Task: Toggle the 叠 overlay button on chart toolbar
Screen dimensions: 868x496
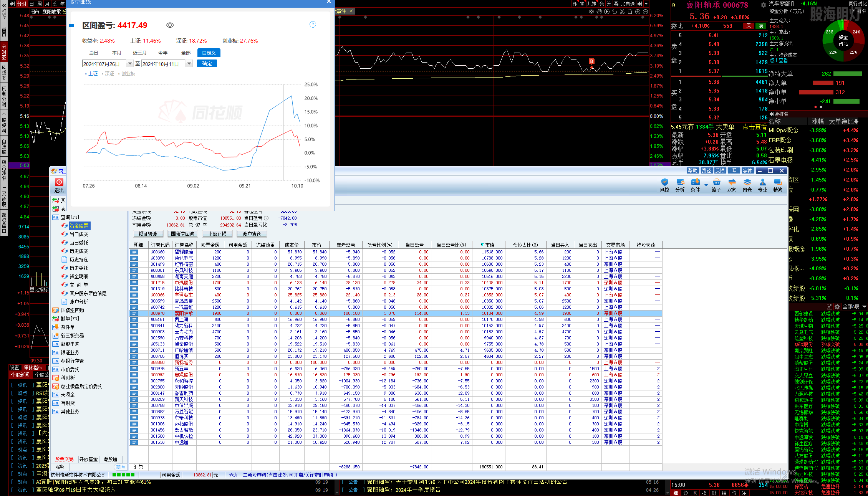Action: [x=616, y=4]
